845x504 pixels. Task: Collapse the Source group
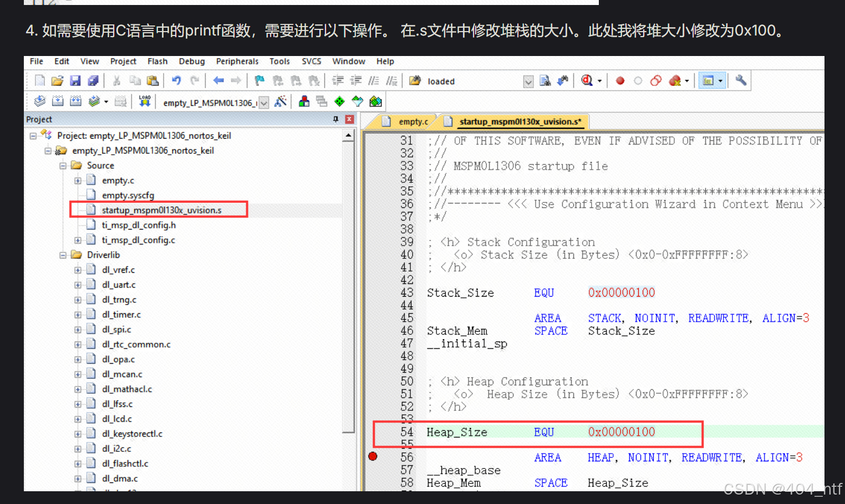[x=63, y=165]
